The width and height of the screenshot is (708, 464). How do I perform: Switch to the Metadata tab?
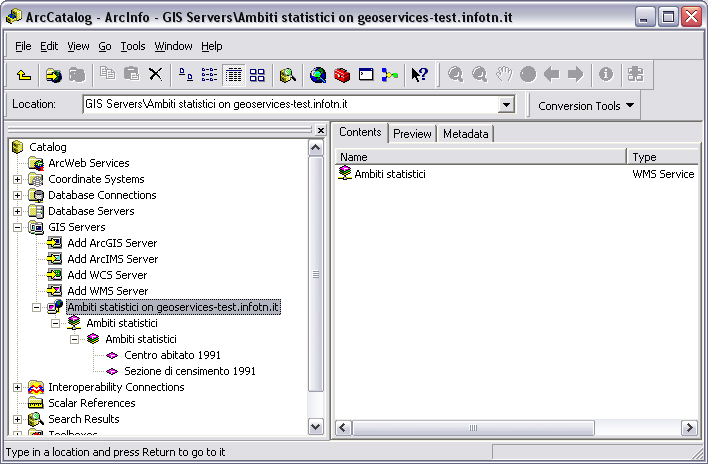(x=466, y=134)
